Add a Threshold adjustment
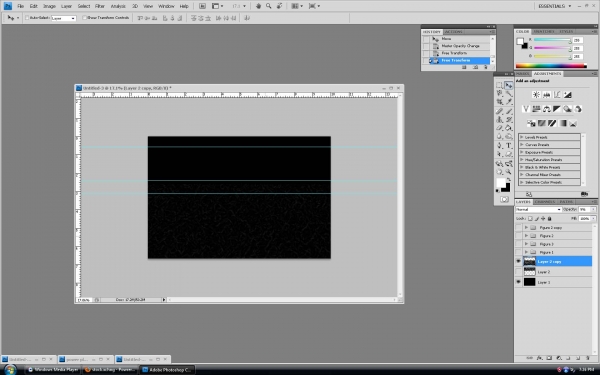Image resolution: width=600 pixels, height=375 pixels. click(552, 123)
